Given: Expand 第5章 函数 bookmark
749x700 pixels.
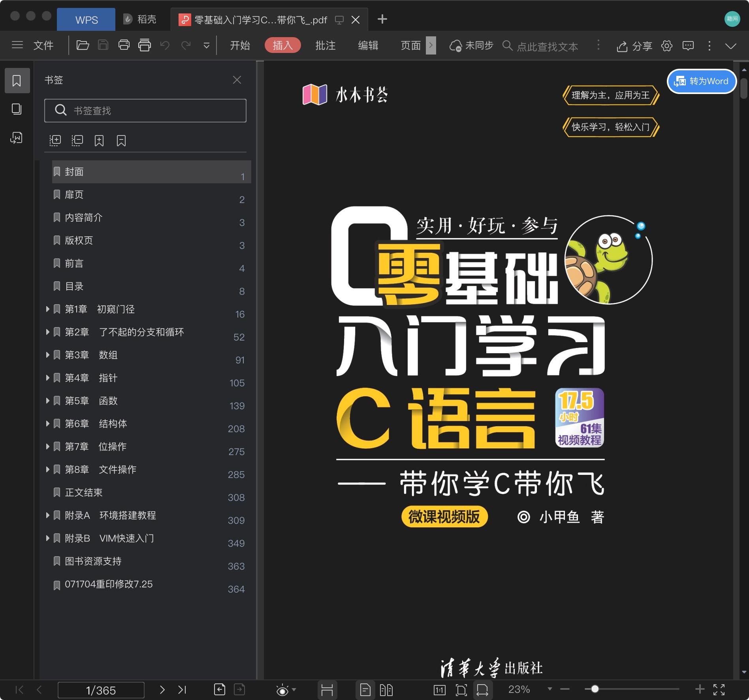Looking at the screenshot, I should click(47, 401).
